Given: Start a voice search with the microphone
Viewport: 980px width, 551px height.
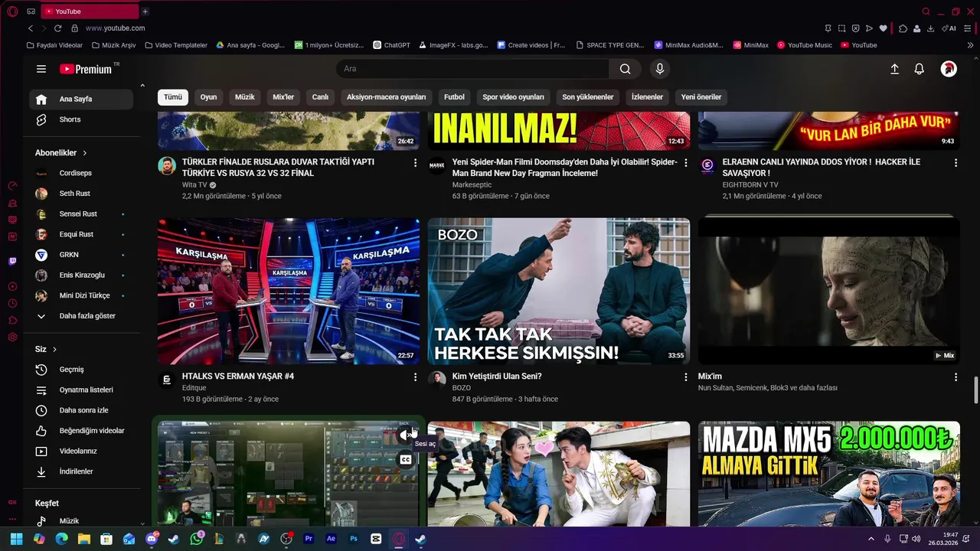Looking at the screenshot, I should (x=660, y=69).
